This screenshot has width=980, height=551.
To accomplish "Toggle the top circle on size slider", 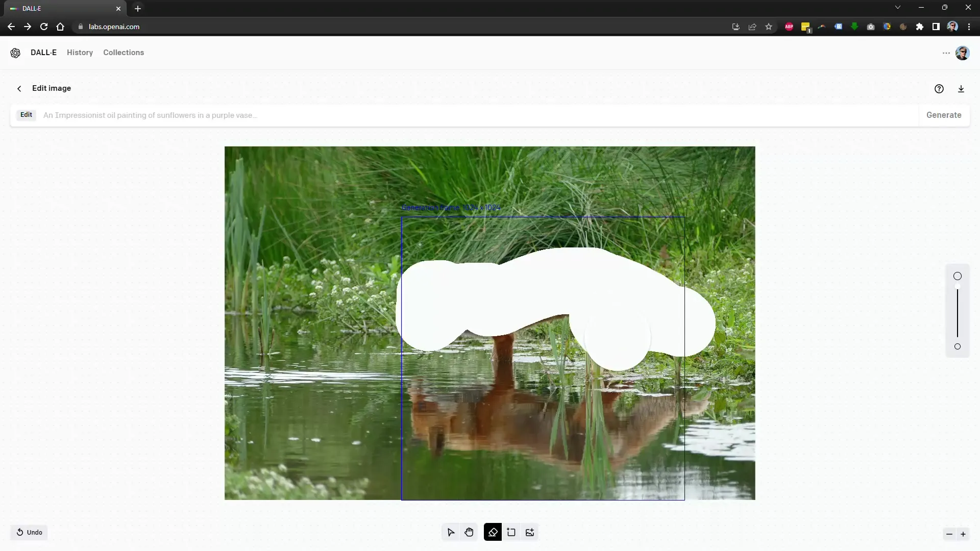I will point(958,276).
